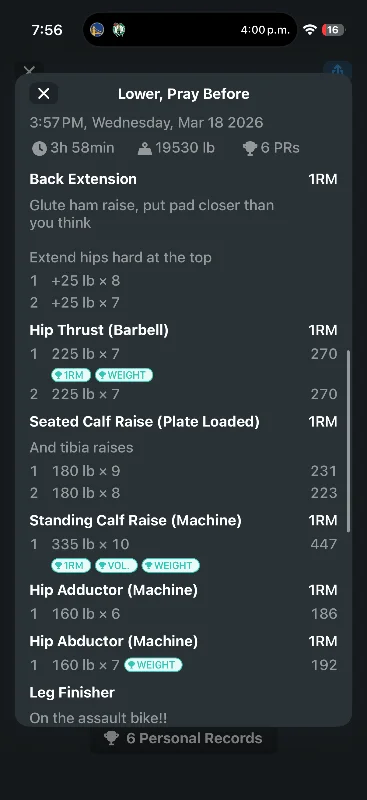Tap the Warriors logo in the Dynamic Island
367x800 pixels.
[x=97, y=30]
